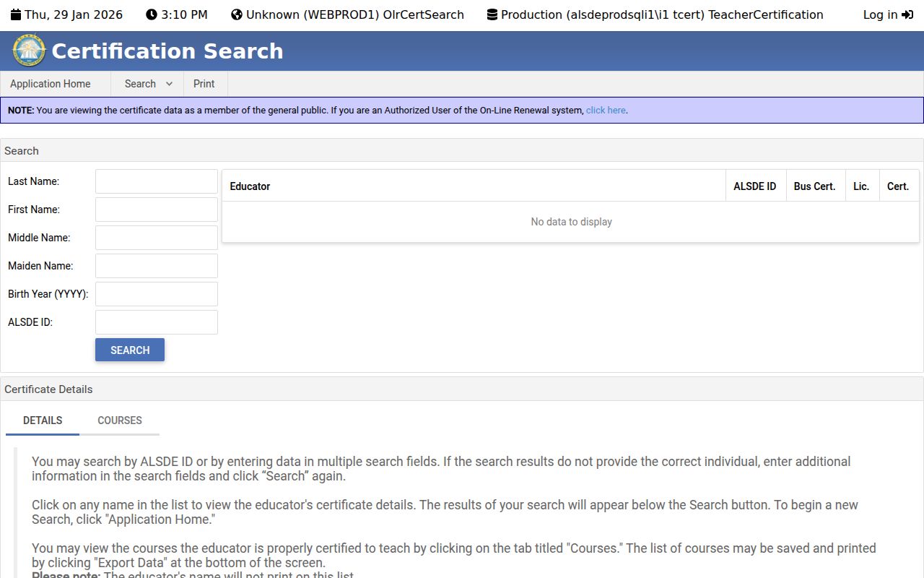Click the calendar icon beside the date

click(15, 14)
